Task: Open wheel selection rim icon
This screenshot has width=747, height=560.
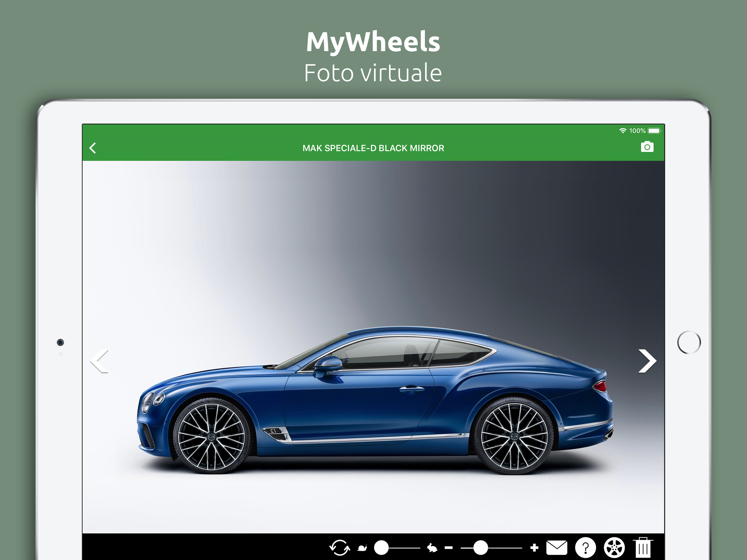Action: (x=614, y=547)
